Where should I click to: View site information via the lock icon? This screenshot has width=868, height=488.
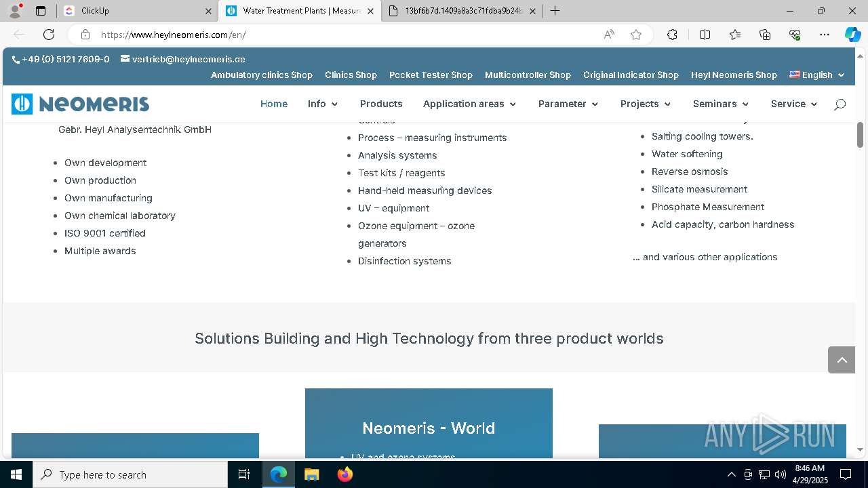click(85, 35)
